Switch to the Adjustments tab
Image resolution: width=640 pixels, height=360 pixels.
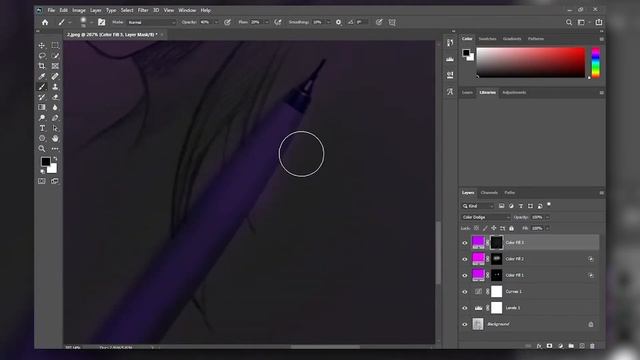point(514,93)
